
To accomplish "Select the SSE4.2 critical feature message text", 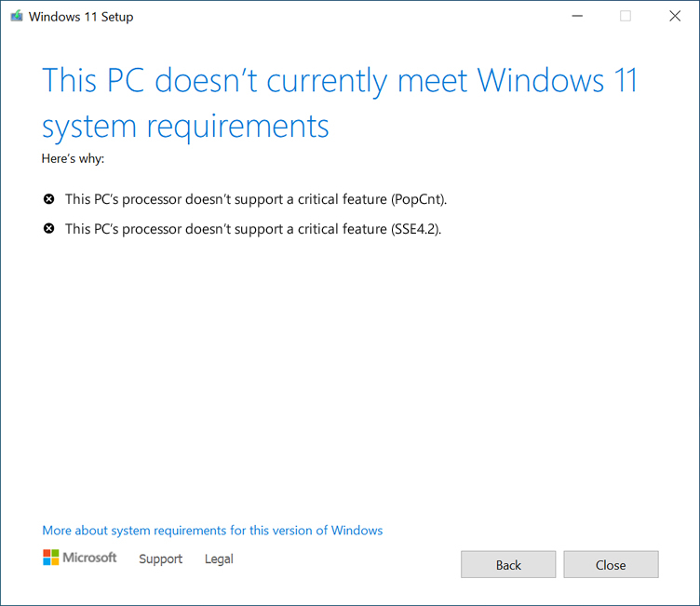I will click(x=253, y=229).
